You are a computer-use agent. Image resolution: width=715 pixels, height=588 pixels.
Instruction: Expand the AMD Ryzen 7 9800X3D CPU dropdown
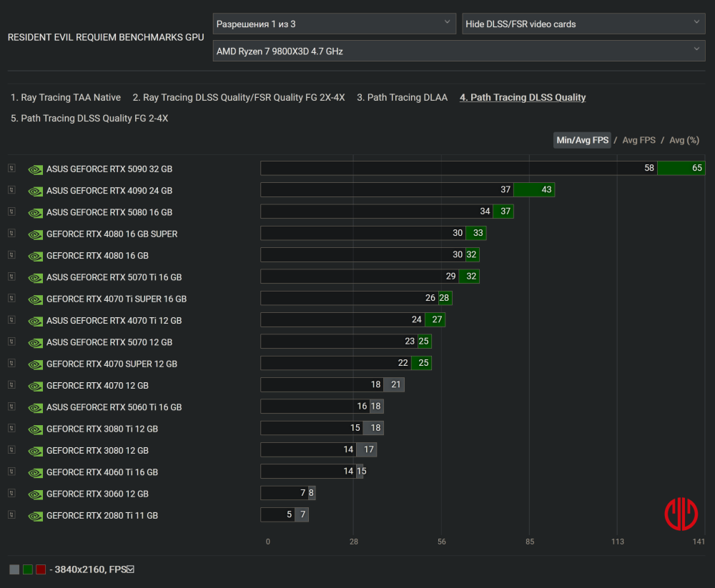click(x=459, y=51)
